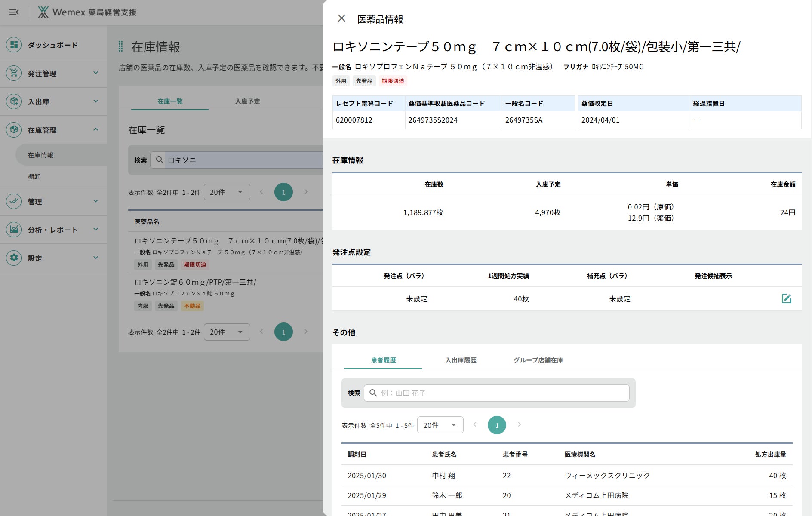812x516 pixels.
Task: Click the 期限切迫 tag in the detail panel
Action: (x=393, y=81)
